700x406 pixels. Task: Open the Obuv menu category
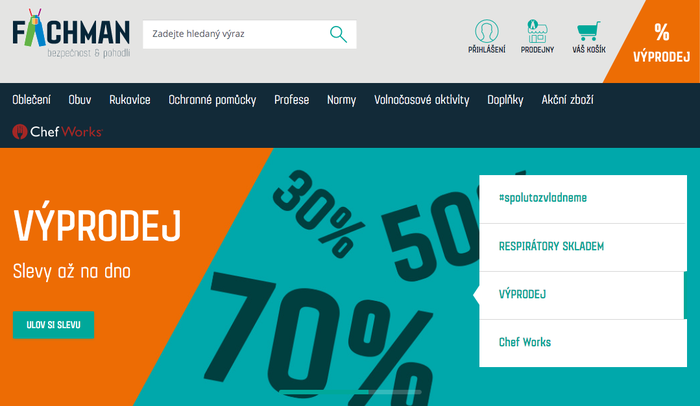[80, 100]
